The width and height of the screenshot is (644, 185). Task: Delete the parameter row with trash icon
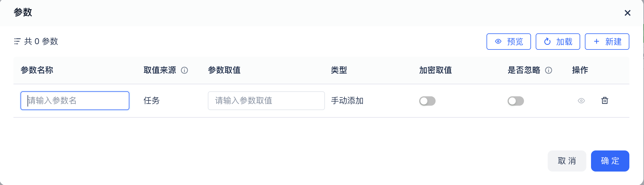(x=605, y=101)
